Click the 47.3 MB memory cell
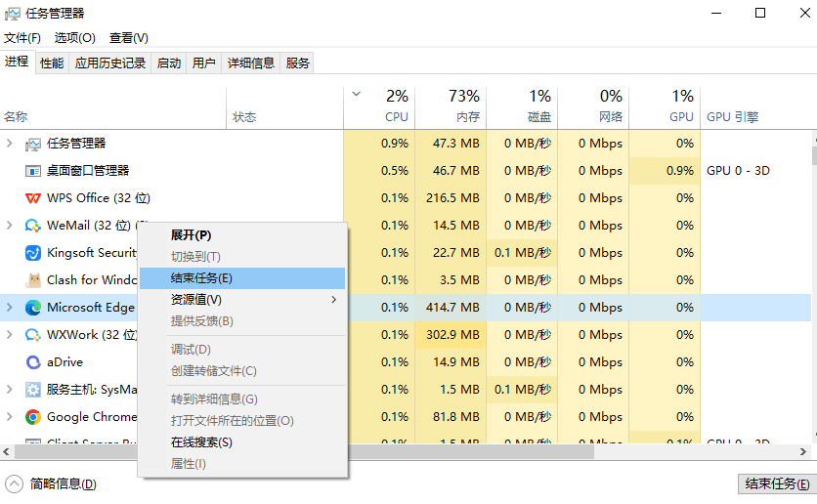The image size is (817, 504). point(451,144)
